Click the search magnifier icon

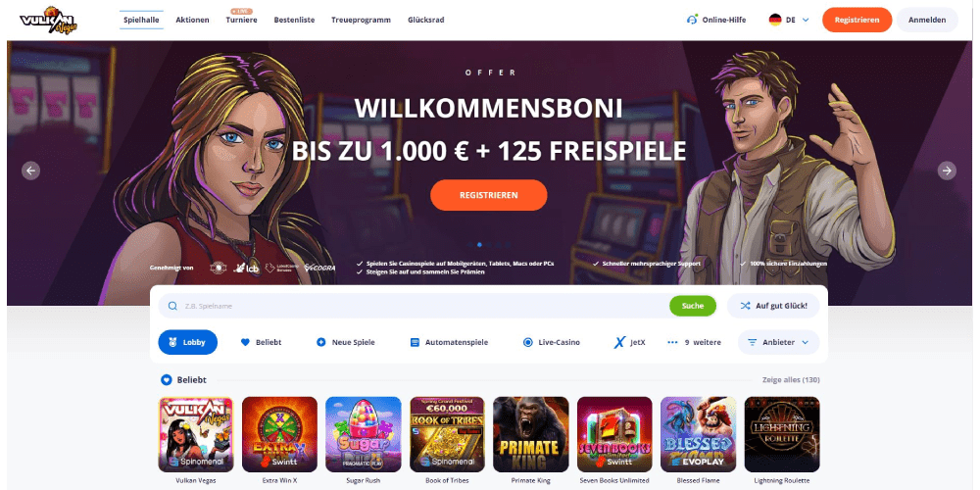172,306
